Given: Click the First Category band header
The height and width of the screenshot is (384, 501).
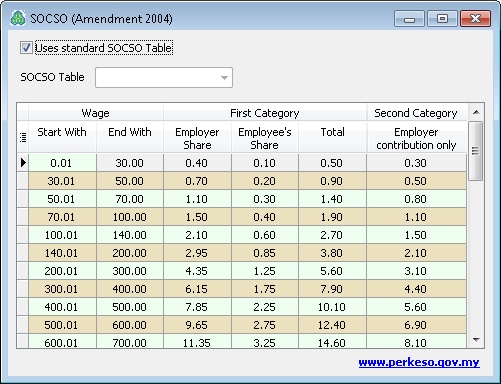Looking at the screenshot, I should (x=265, y=113).
